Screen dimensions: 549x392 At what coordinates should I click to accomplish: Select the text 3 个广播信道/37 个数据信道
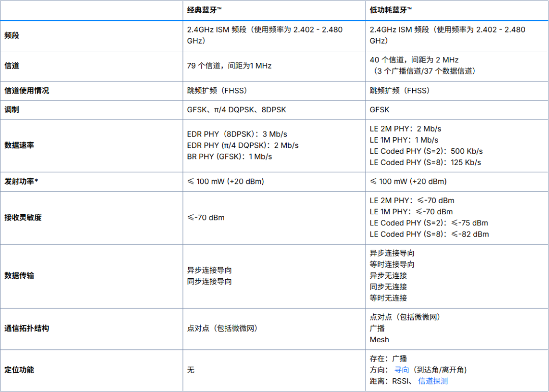tap(424, 71)
